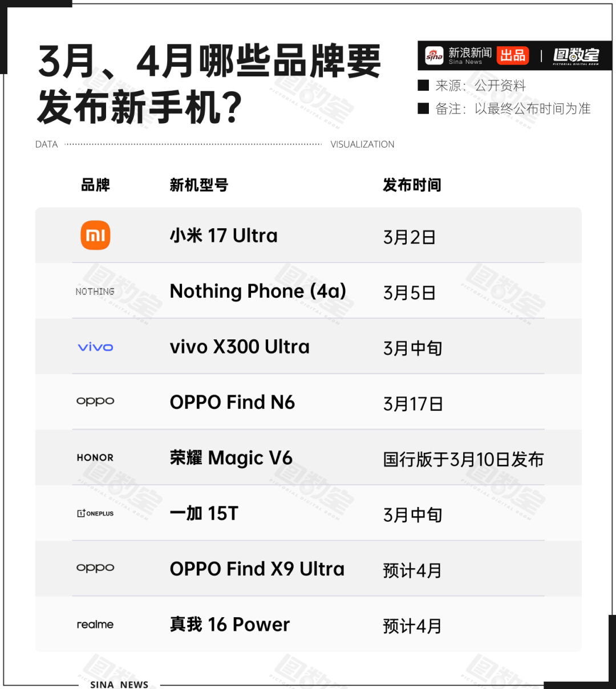
Task: Select the 品牌 column header
Action: coord(95,185)
